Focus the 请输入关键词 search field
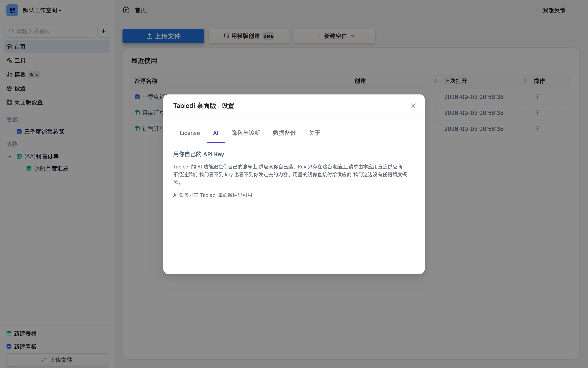The height and width of the screenshot is (368, 588). point(50,31)
